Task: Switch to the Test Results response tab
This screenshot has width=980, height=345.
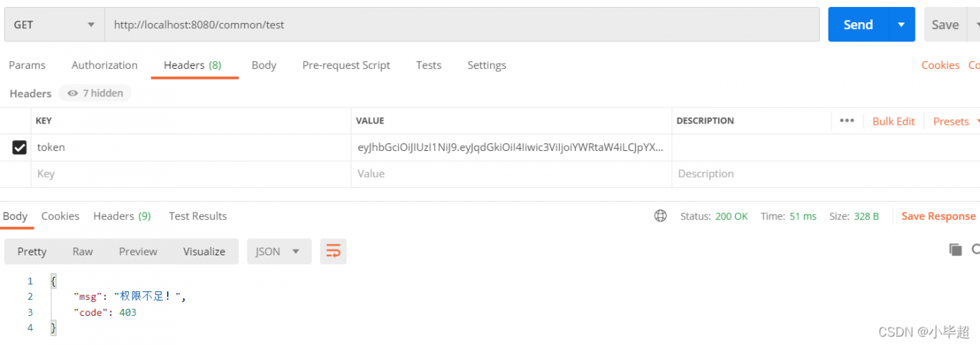Action: pyautogui.click(x=198, y=216)
